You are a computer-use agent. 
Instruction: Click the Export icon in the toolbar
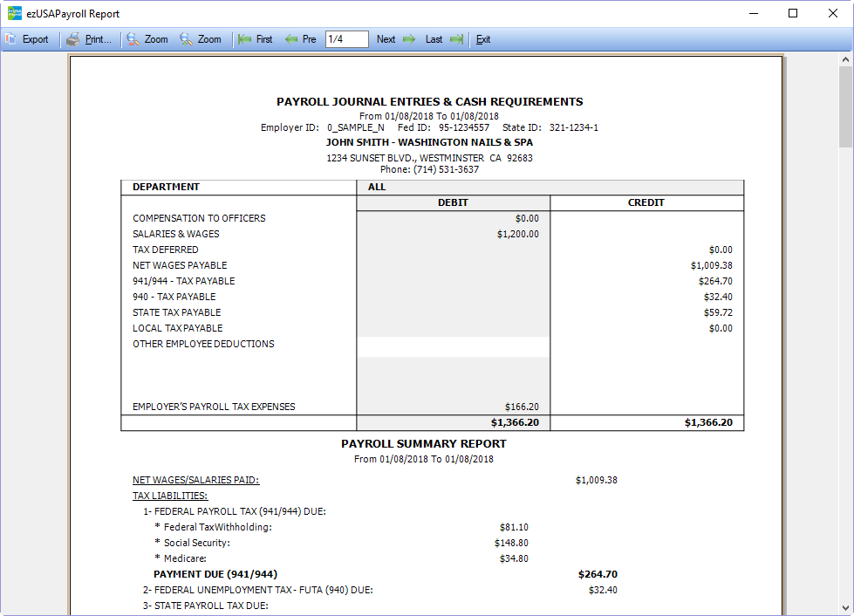click(x=11, y=39)
